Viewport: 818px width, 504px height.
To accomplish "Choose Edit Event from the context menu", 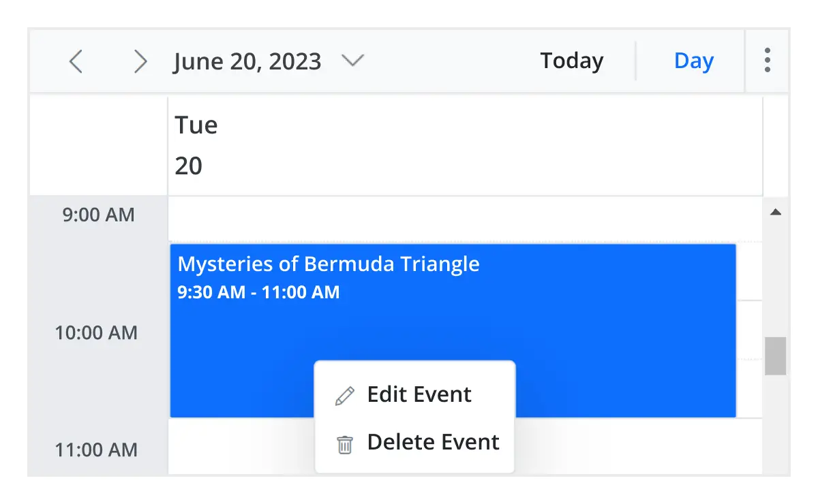I will (419, 394).
